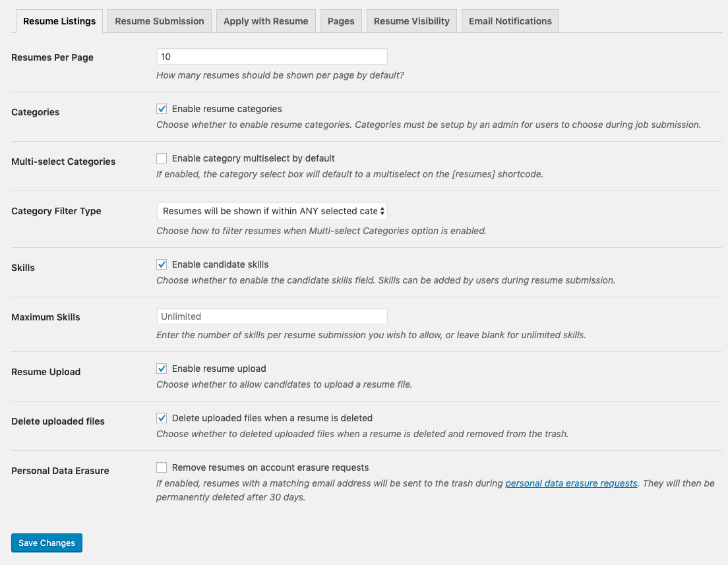This screenshot has width=728, height=565.
Task: Open the Apply with Resume tab
Action: (x=266, y=21)
